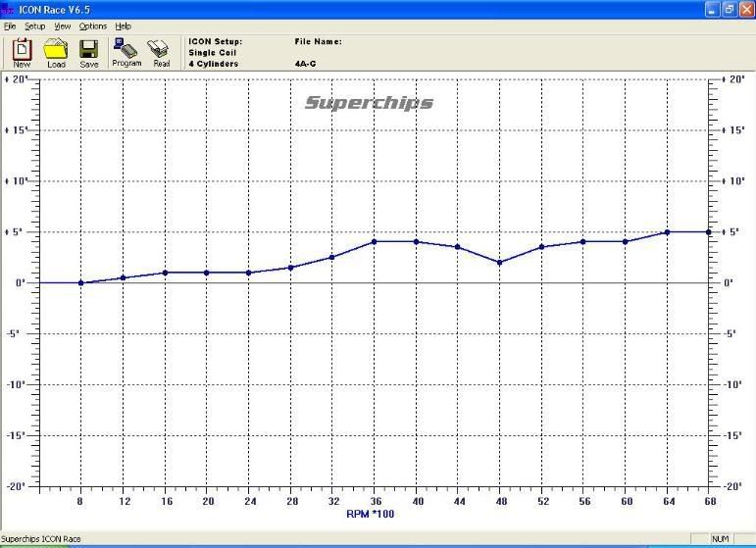Image resolution: width=756 pixels, height=548 pixels.
Task: Restore down the ICON Race window
Action: pyautogui.click(x=730, y=10)
